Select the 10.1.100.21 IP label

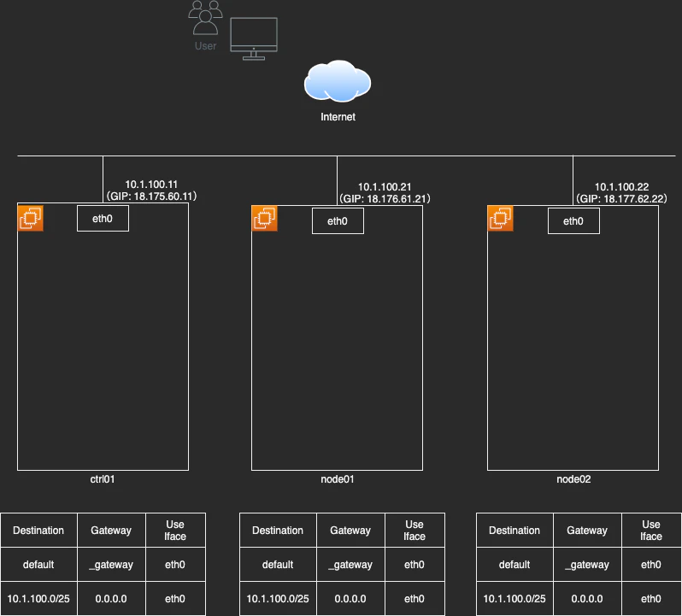[385, 187]
